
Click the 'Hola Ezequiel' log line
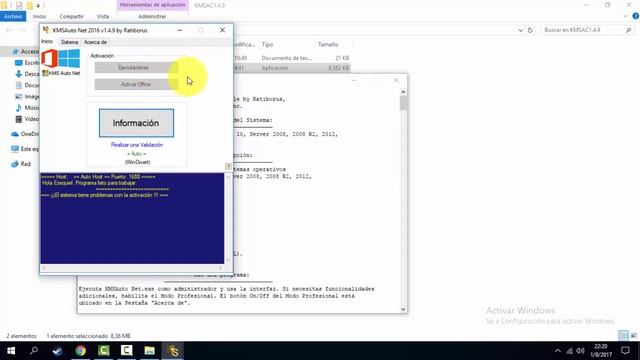point(89,183)
